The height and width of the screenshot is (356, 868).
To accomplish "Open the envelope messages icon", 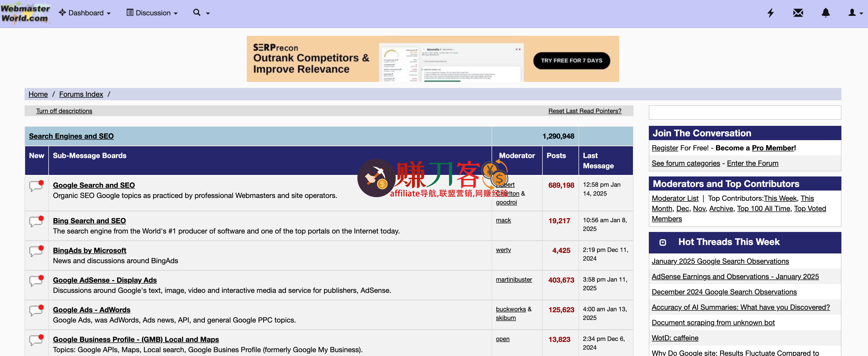I will tap(798, 13).
